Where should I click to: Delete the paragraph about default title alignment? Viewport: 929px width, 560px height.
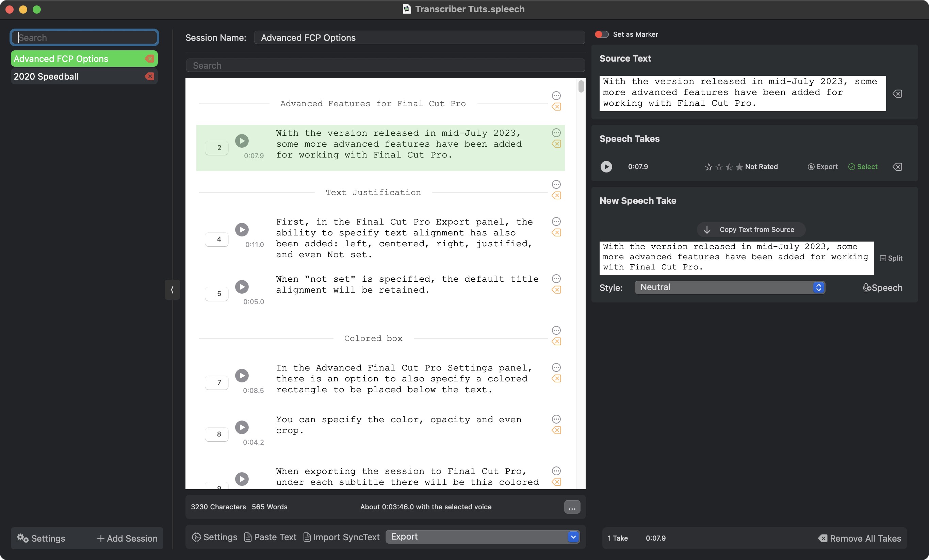[556, 290]
